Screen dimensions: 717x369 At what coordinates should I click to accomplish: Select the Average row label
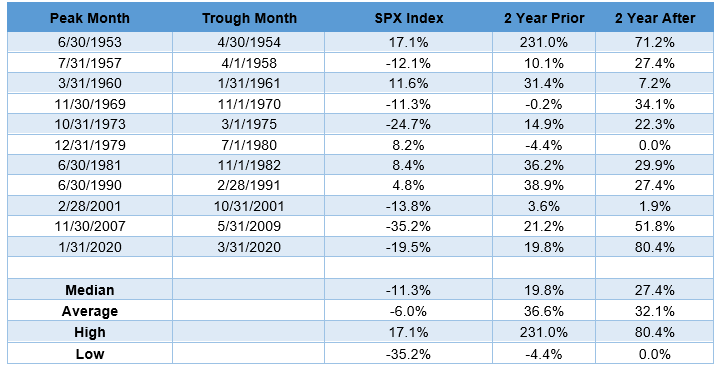(90, 311)
